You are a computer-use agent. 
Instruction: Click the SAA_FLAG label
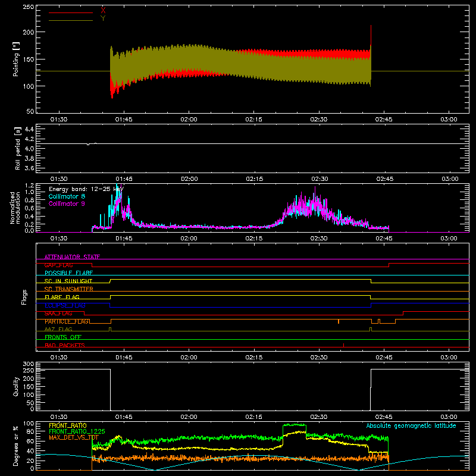(58, 314)
